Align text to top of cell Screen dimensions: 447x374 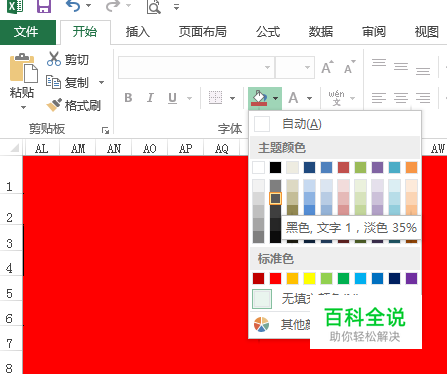pyautogui.click(x=379, y=63)
